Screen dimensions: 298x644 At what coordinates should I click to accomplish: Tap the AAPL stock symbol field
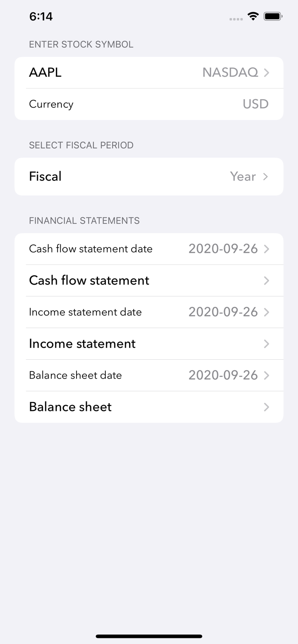point(45,73)
